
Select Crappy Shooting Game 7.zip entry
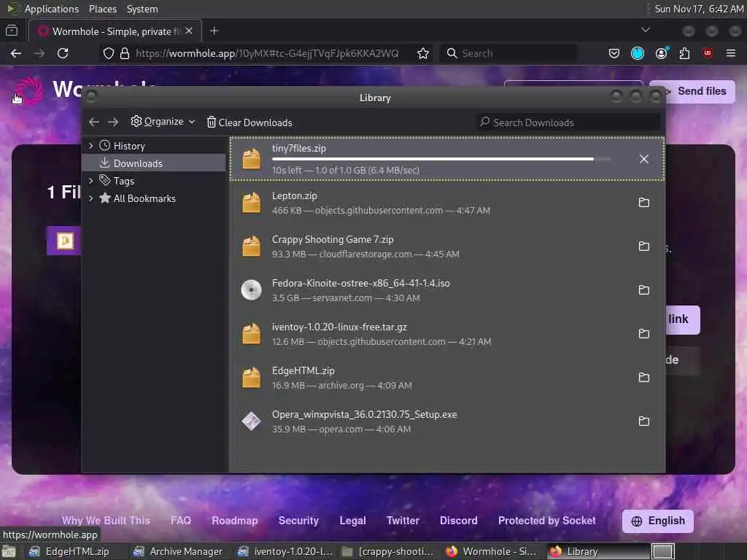(x=447, y=246)
